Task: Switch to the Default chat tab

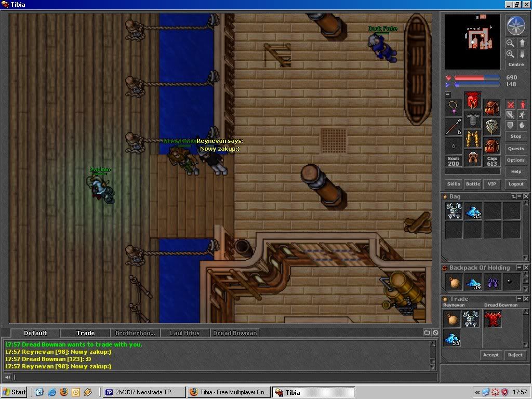Action: click(x=35, y=333)
